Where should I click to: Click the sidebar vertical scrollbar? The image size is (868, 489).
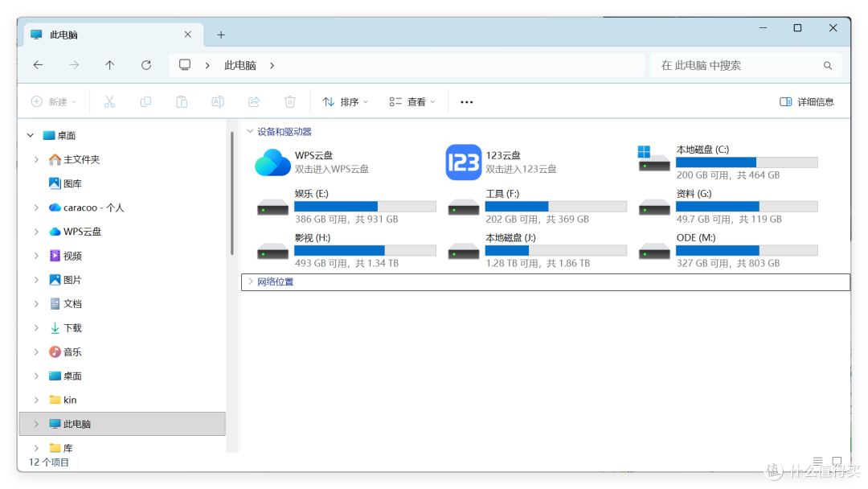tap(232, 193)
